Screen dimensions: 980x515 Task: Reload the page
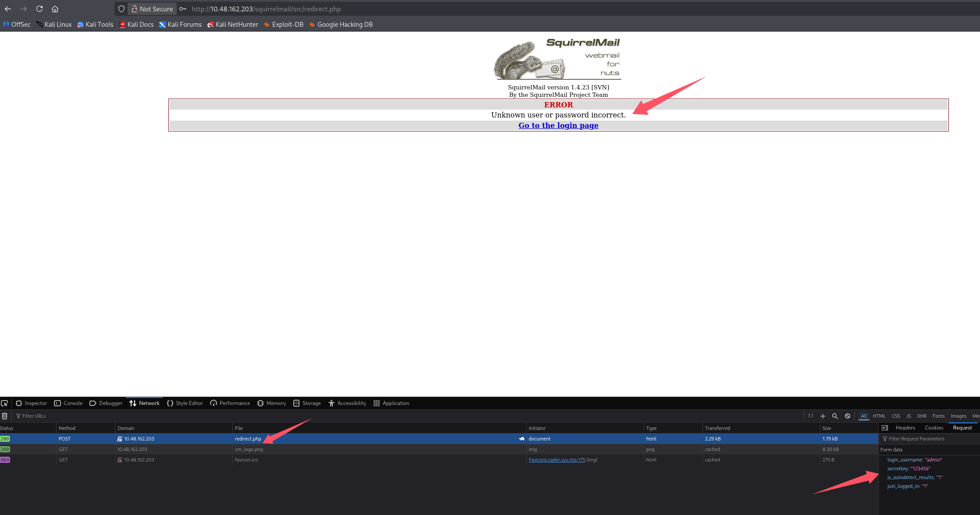[39, 9]
